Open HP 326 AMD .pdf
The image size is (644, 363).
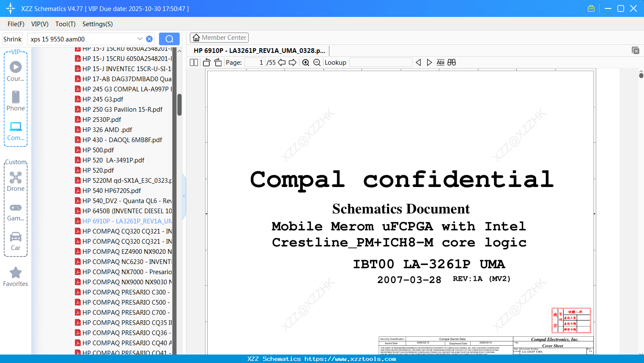point(103,129)
